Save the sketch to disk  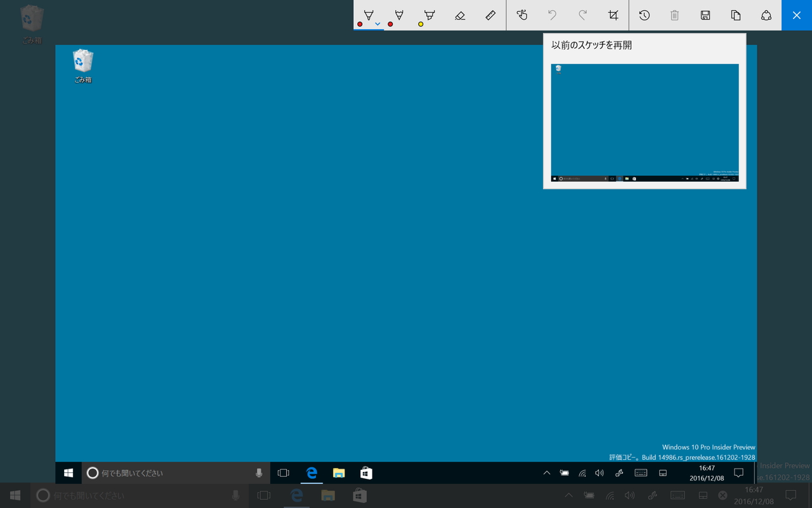click(x=705, y=15)
